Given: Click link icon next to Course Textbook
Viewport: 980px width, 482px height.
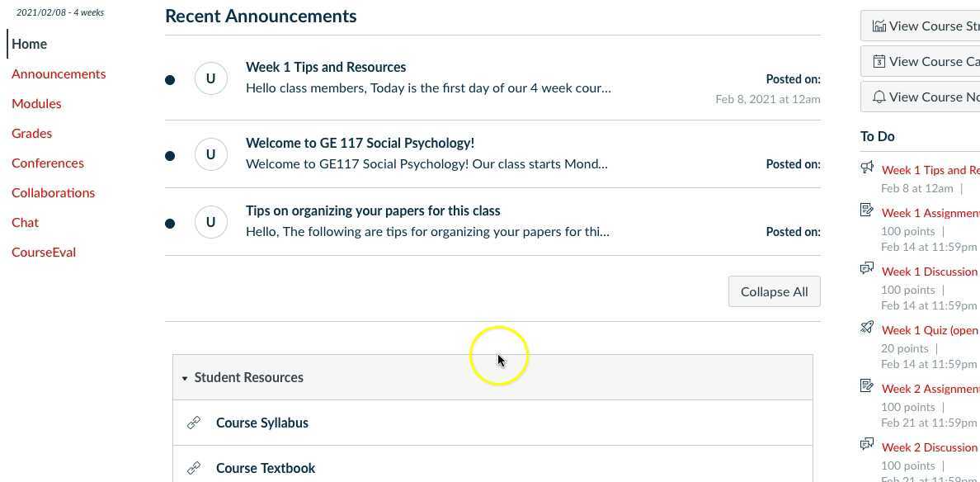Looking at the screenshot, I should coord(194,468).
